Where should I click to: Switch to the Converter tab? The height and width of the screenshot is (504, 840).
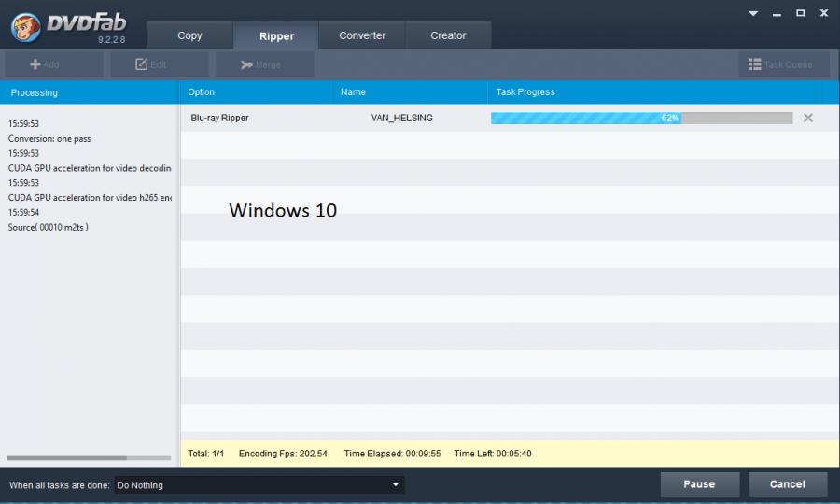(x=362, y=35)
